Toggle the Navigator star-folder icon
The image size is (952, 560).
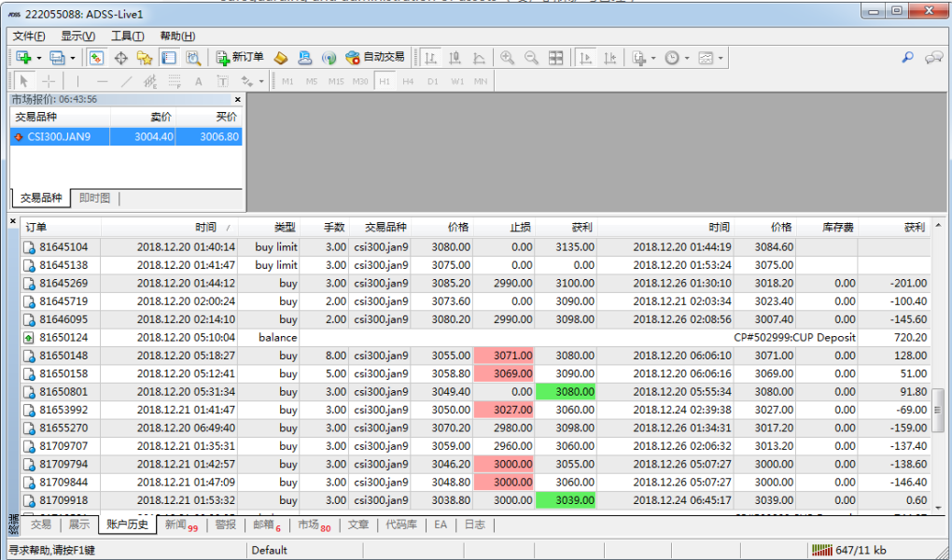tap(145, 58)
